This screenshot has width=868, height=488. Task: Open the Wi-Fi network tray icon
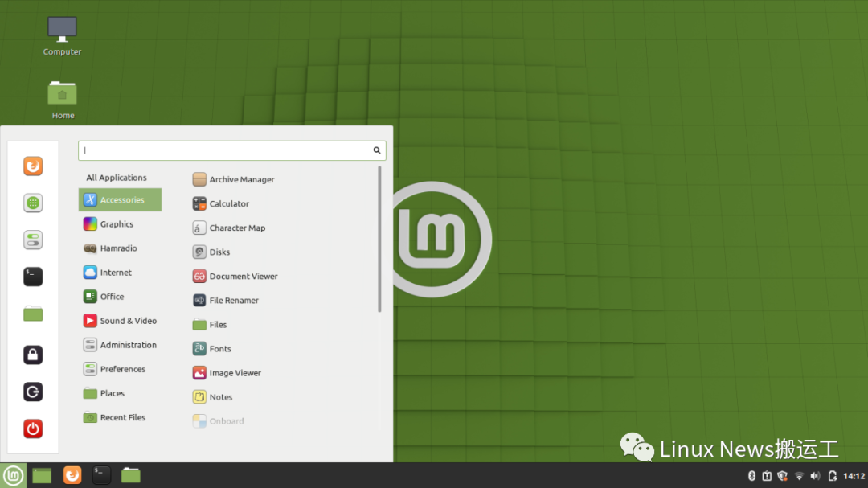click(x=799, y=476)
